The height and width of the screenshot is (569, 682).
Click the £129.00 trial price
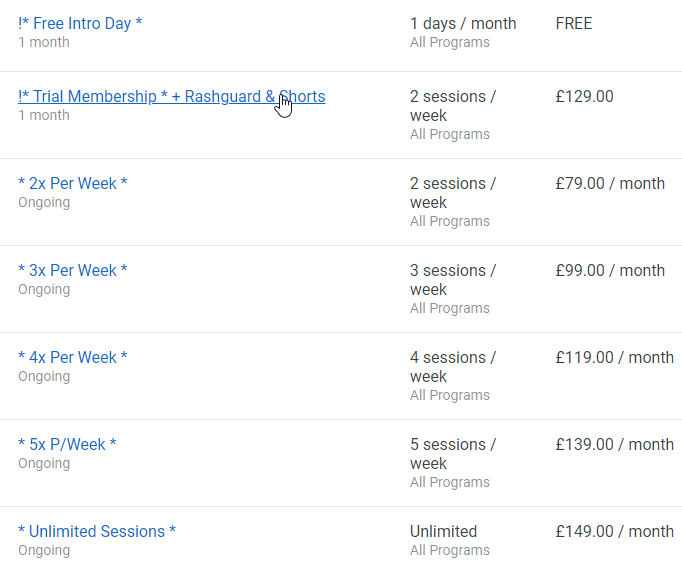585,97
